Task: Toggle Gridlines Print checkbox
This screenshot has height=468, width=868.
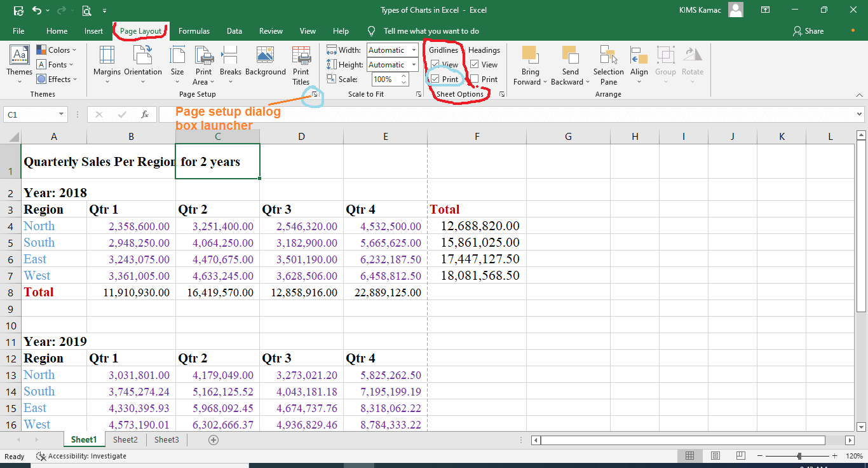Action: [x=435, y=79]
